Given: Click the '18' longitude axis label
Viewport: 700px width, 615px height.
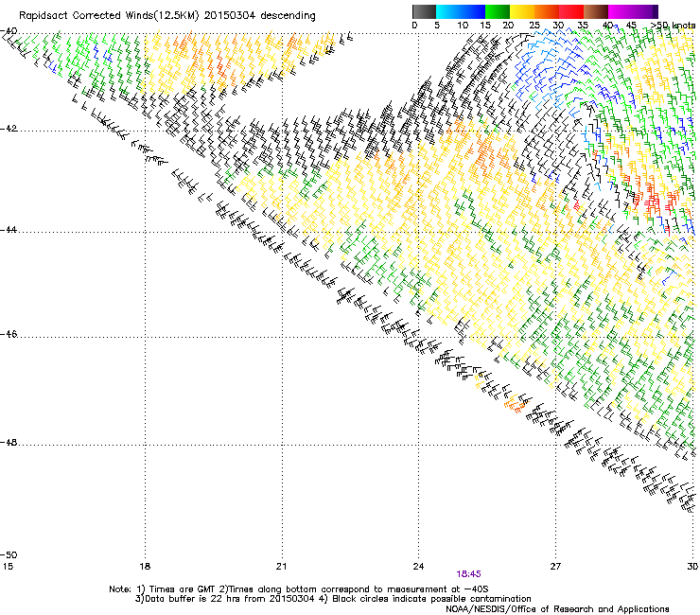Looking at the screenshot, I should (145, 567).
